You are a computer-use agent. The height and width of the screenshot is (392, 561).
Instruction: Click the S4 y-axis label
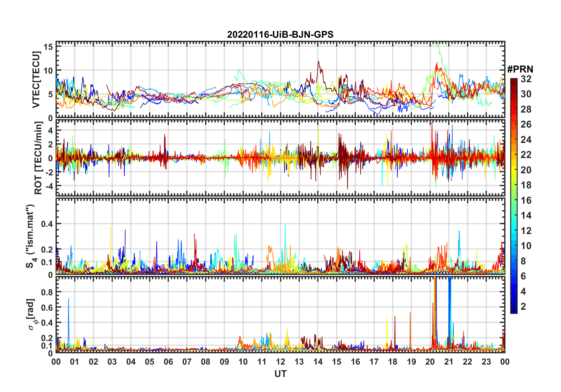[x=30, y=236]
